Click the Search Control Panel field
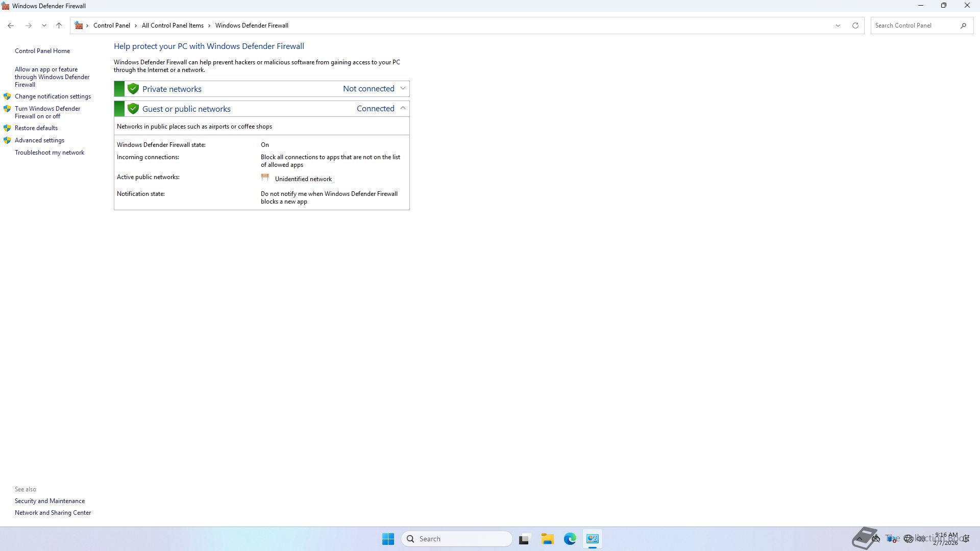Viewport: 980px width, 551px height. click(x=914, y=26)
